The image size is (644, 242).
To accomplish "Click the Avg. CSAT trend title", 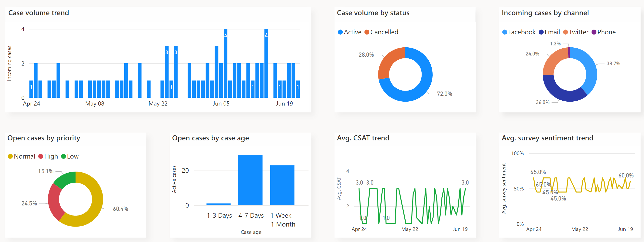I will point(363,138).
